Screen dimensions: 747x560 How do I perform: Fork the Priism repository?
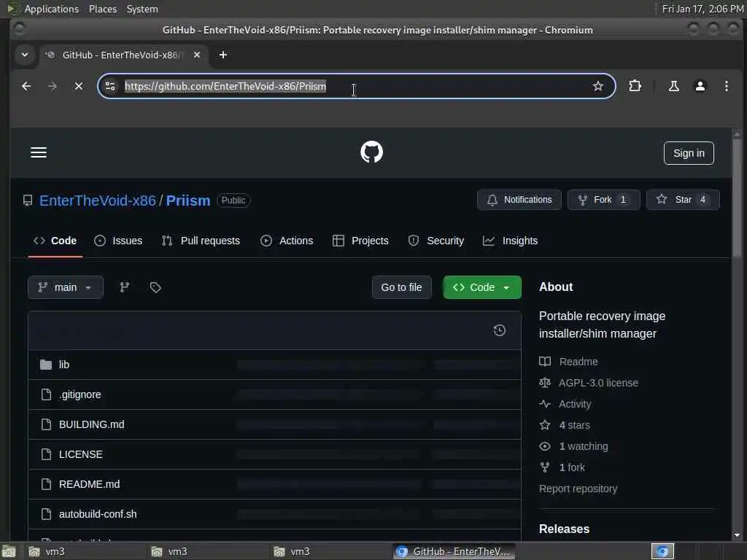603,200
